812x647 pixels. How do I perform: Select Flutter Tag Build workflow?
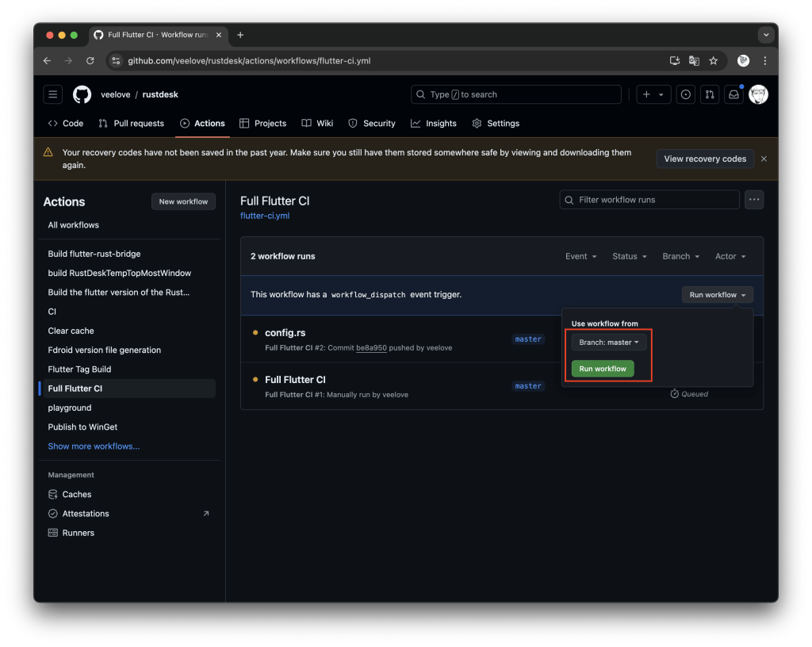coord(79,369)
